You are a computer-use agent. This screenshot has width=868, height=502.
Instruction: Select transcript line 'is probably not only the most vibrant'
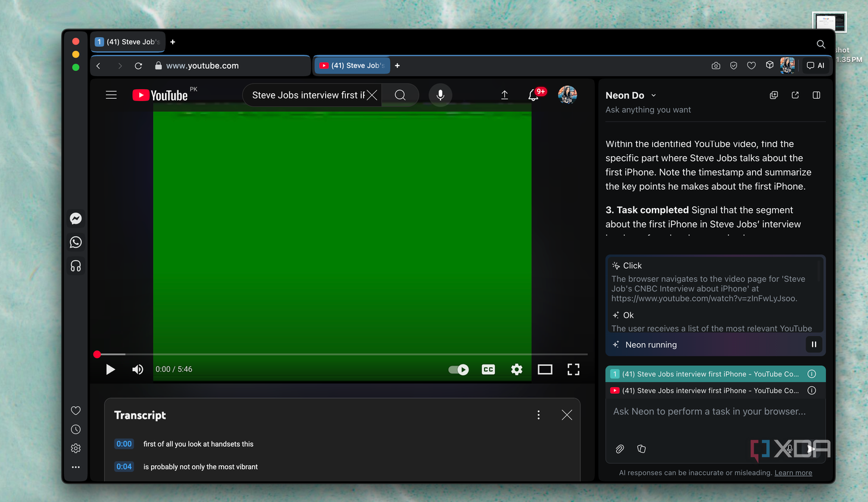click(201, 467)
